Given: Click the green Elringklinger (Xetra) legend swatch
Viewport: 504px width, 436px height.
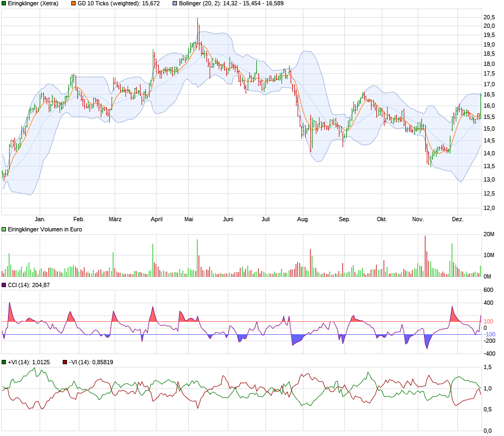Looking at the screenshot, I should point(4,3).
